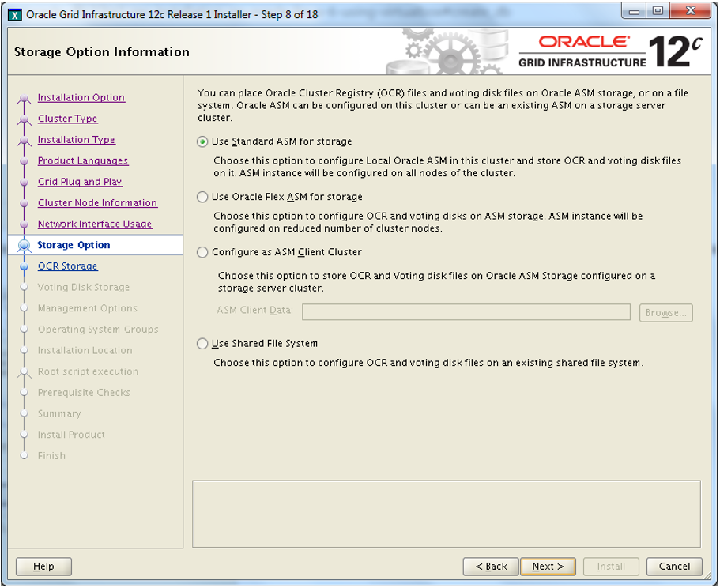The image size is (720, 588).
Task: Go to Installation Option step
Action: 81,97
